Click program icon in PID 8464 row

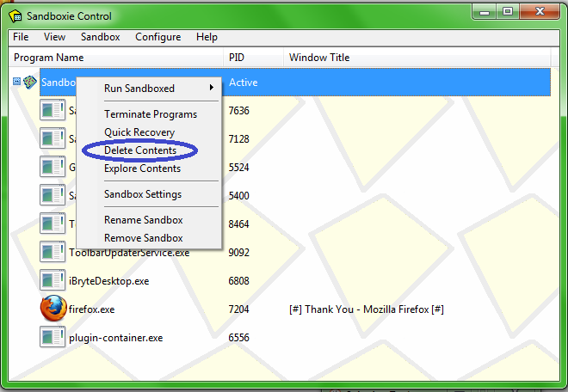(x=52, y=224)
